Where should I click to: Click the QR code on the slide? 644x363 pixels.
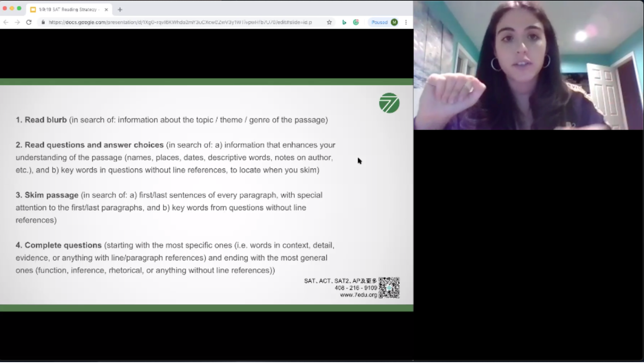click(389, 288)
